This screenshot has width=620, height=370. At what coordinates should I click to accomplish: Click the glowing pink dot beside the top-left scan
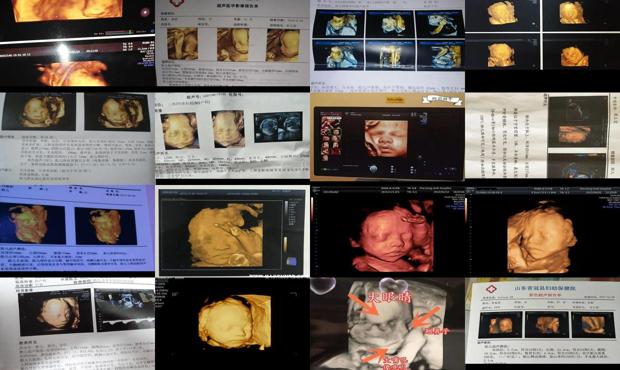(x=145, y=12)
